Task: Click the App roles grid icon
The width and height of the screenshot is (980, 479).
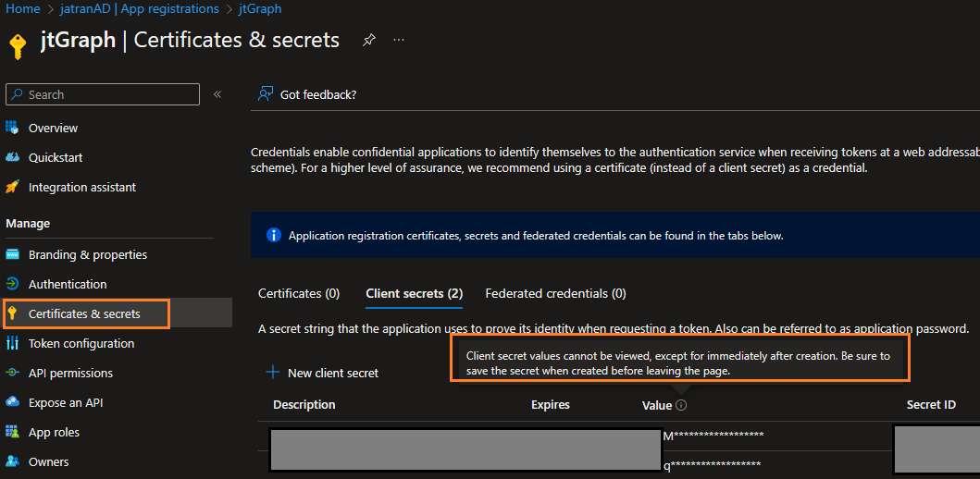Action: click(x=12, y=432)
